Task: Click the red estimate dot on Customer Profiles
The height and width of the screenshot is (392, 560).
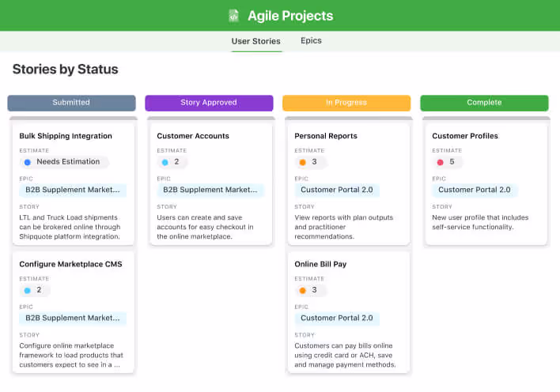Action: click(440, 162)
